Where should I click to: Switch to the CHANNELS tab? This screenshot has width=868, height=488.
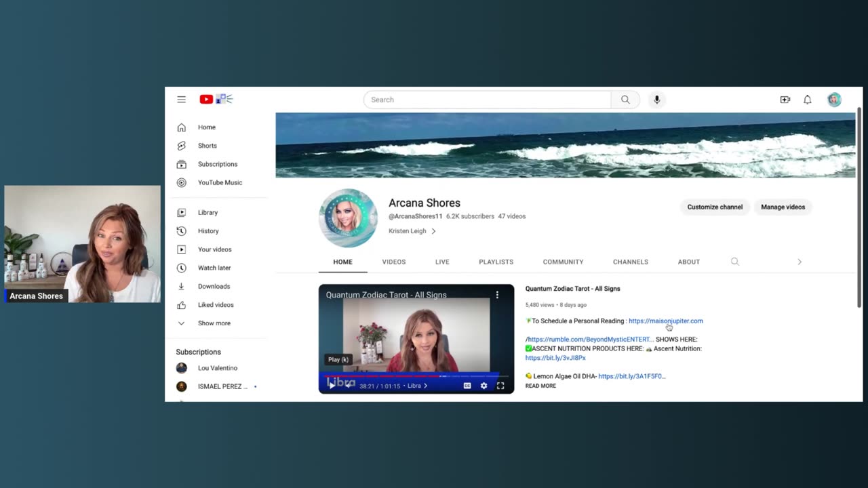[x=631, y=262]
